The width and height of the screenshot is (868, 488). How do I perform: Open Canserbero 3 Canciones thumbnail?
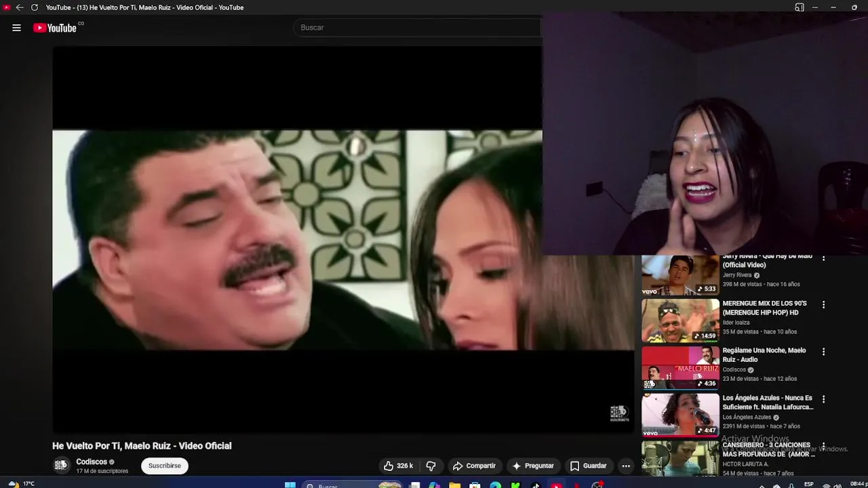pos(680,459)
